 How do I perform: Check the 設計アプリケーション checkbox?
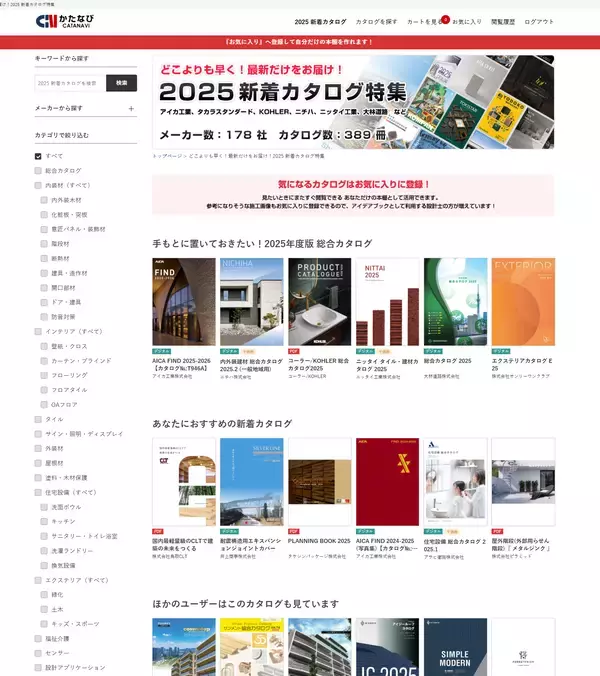38,668
